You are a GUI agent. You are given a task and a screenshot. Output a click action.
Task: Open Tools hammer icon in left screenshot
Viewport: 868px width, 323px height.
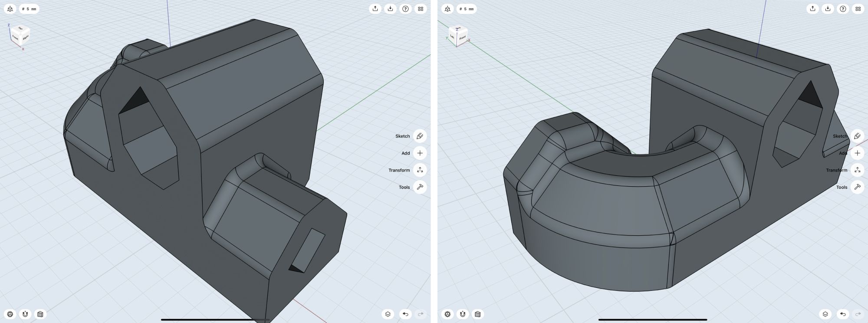pos(420,187)
